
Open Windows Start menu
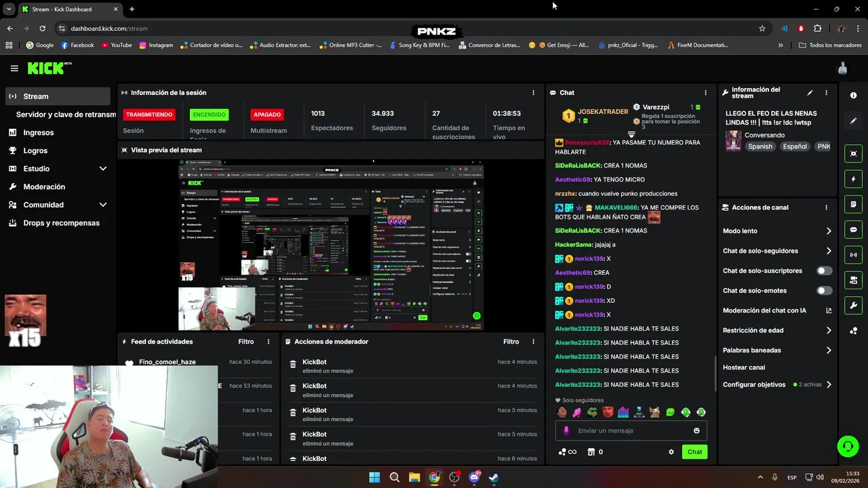click(x=374, y=477)
